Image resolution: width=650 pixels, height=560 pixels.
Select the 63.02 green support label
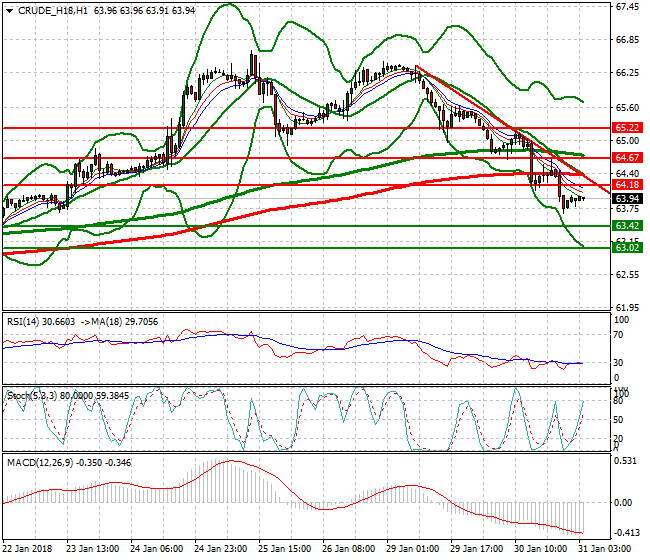tap(627, 248)
